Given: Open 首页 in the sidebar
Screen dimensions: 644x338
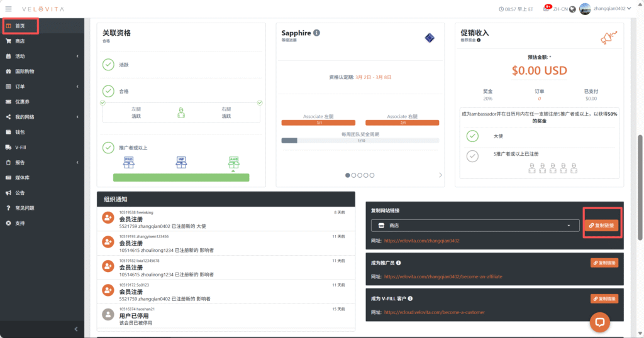Looking at the screenshot, I should coord(20,26).
